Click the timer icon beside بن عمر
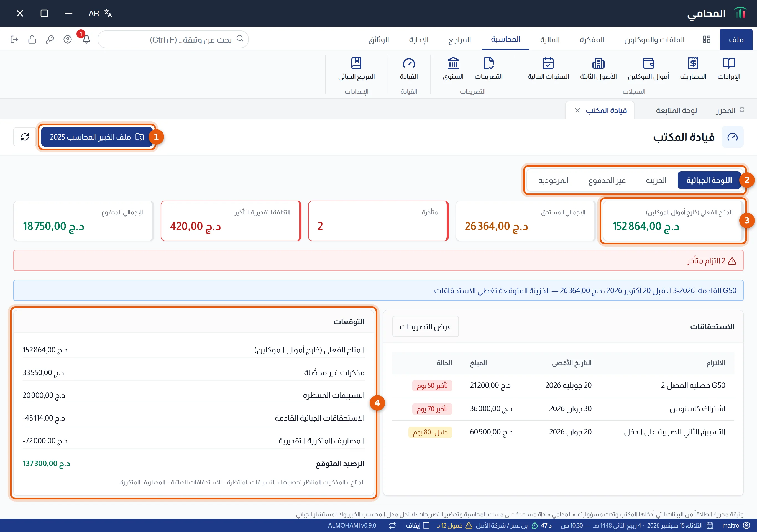This screenshot has height=532, width=757. [x=535, y=525]
